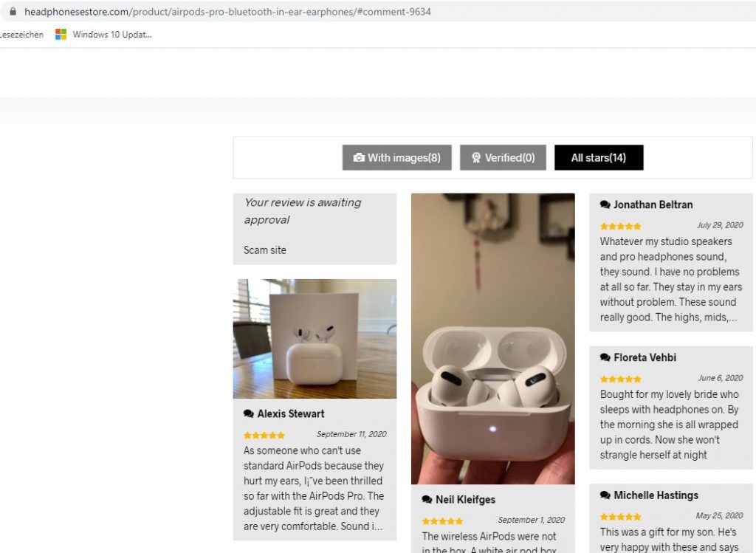The width and height of the screenshot is (756, 553).
Task: Select the All stars(14) filter
Action: (599, 158)
